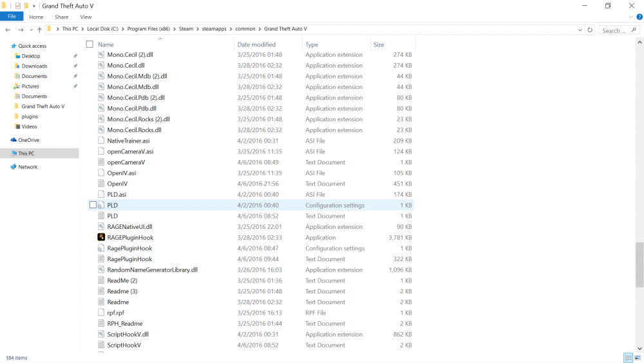Switch to details view button
Image resolution: width=644 pixels, height=363 pixels.
coord(628,358)
